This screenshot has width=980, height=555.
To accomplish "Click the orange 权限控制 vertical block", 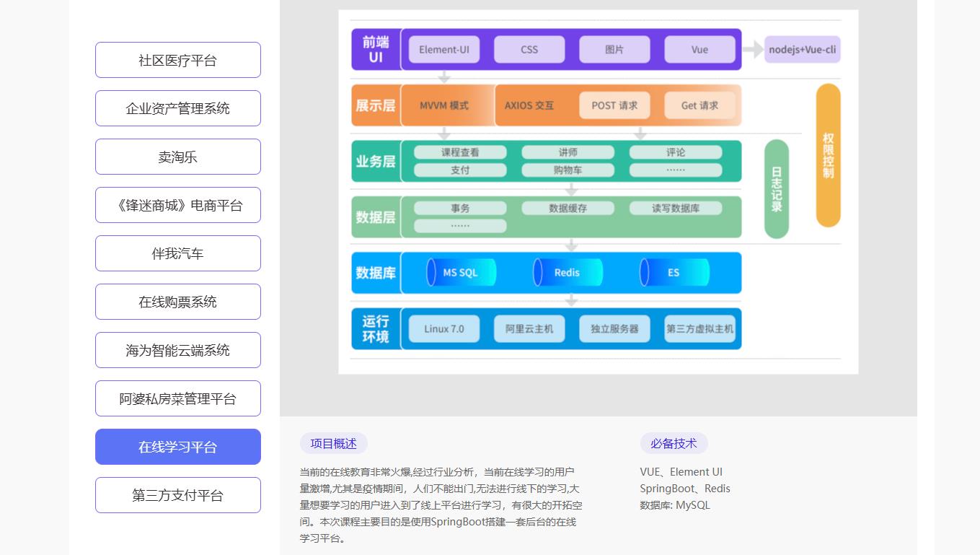I will pos(828,155).
